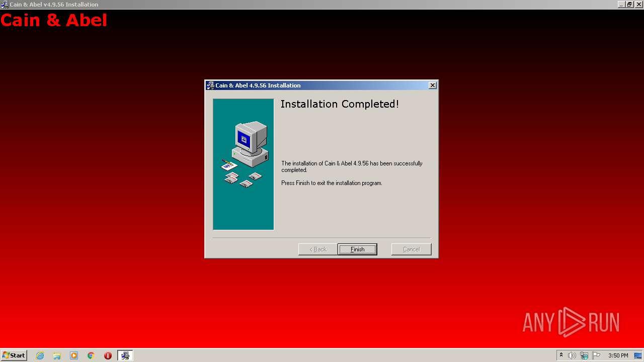This screenshot has height=362, width=644.
Task: Open Windows Explorer folder icon in taskbar
Action: [57, 355]
